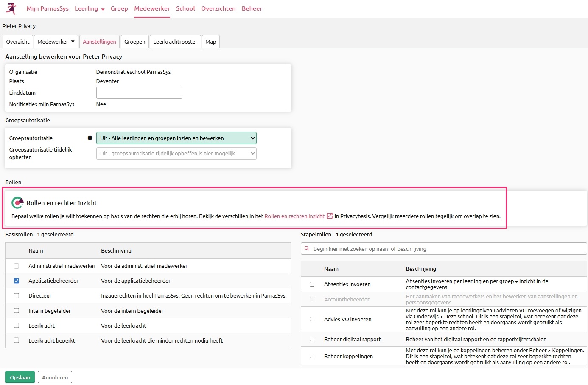Image resolution: width=588 pixels, height=385 pixels.
Task: Click the magnifier icon in Stapelrollen search
Action: (x=307, y=249)
